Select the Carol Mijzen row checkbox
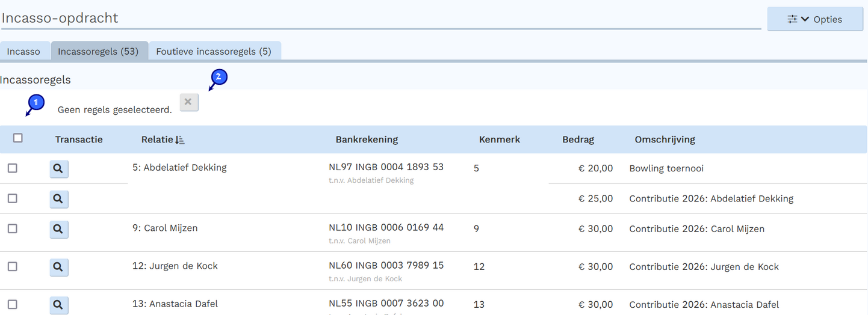Screen dimensions: 868x315 13,228
